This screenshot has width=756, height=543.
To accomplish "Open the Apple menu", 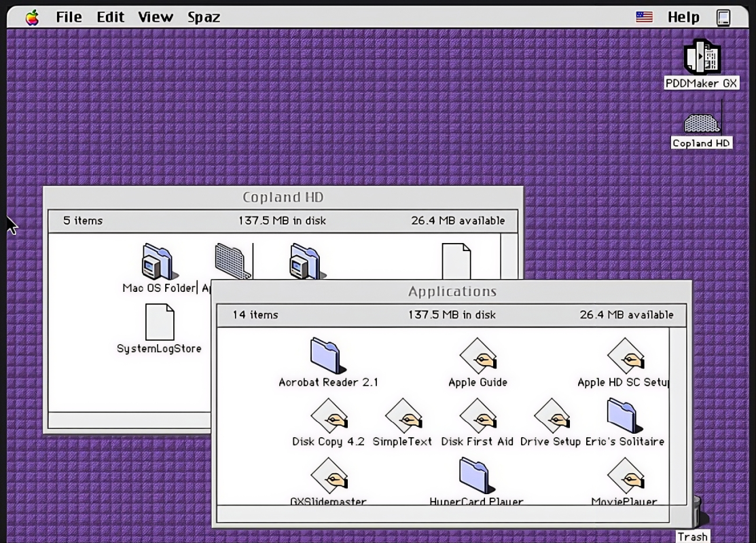I will coord(33,18).
